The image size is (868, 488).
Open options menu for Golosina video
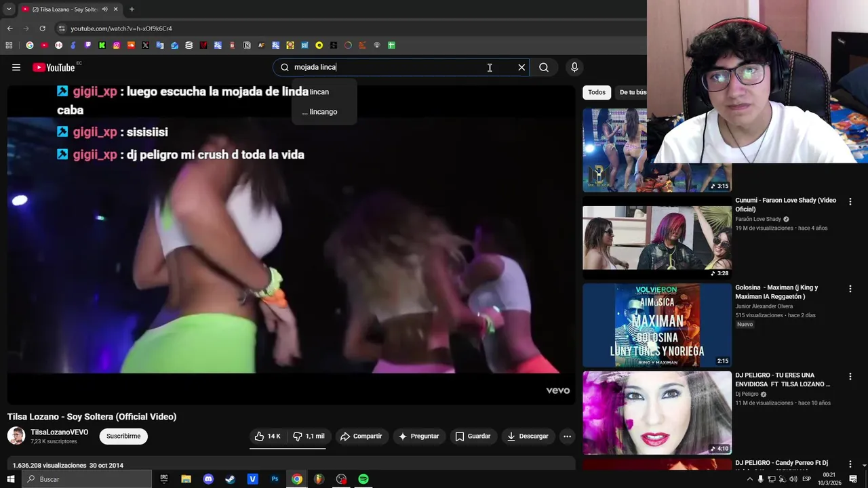850,289
